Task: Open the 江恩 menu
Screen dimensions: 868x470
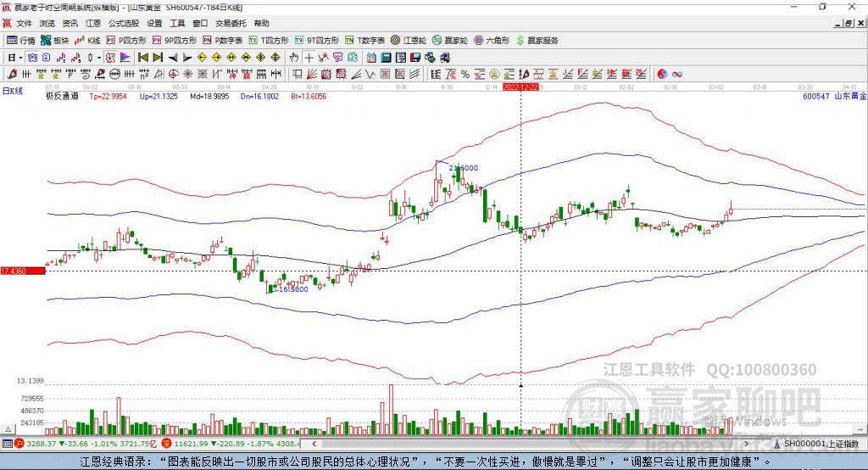Action: pos(93,23)
